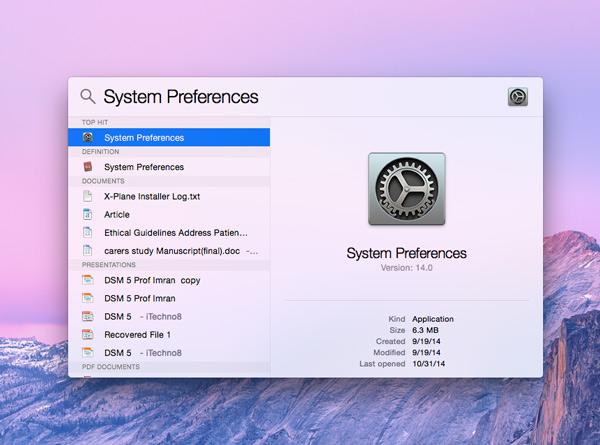
Task: Click the large System Preferences gear preview icon
Action: (406, 189)
